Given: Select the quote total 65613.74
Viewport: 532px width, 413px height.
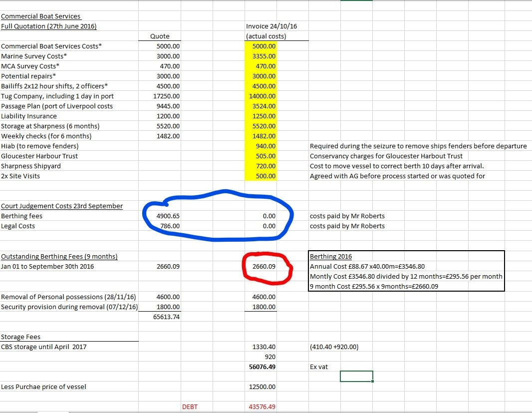Looking at the screenshot, I should click(x=168, y=317).
